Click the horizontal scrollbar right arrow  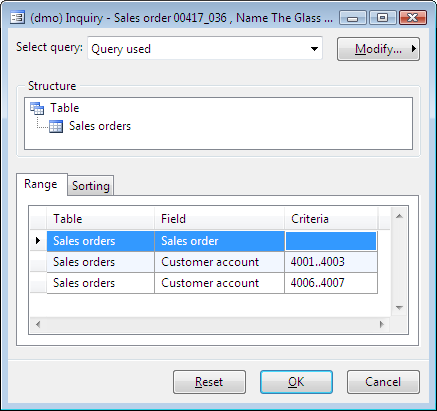(x=382, y=324)
